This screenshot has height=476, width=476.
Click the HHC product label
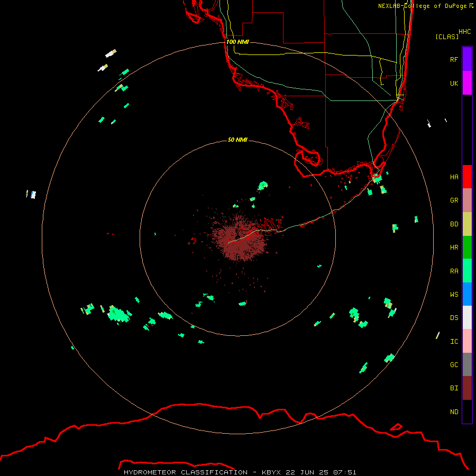[464, 32]
